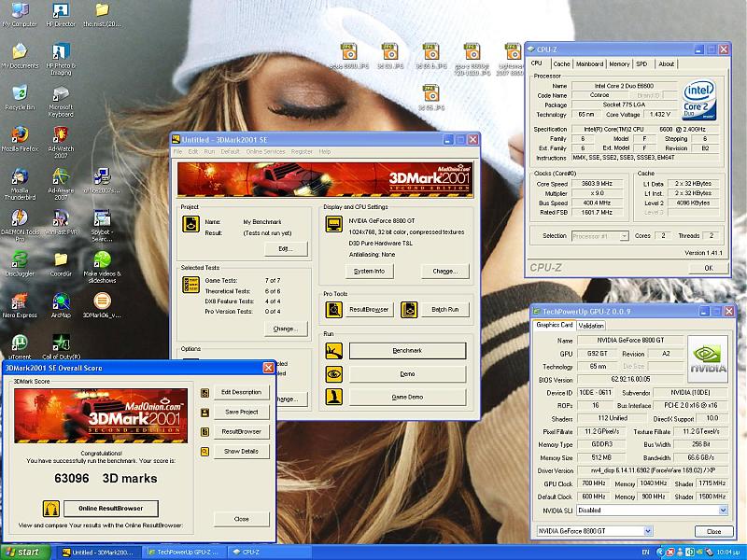Click the 3DMark2001 banner in main window
The image size is (747, 560).
[325, 179]
